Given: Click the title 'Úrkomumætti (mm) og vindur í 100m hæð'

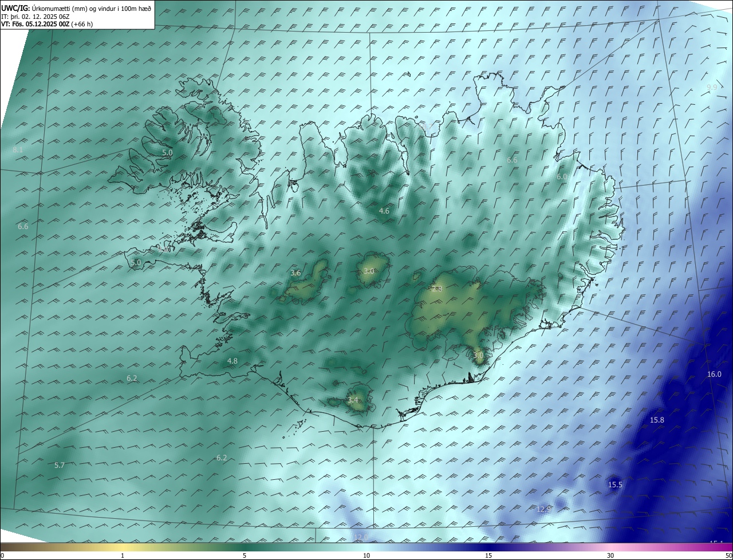Looking at the screenshot, I should point(92,8).
